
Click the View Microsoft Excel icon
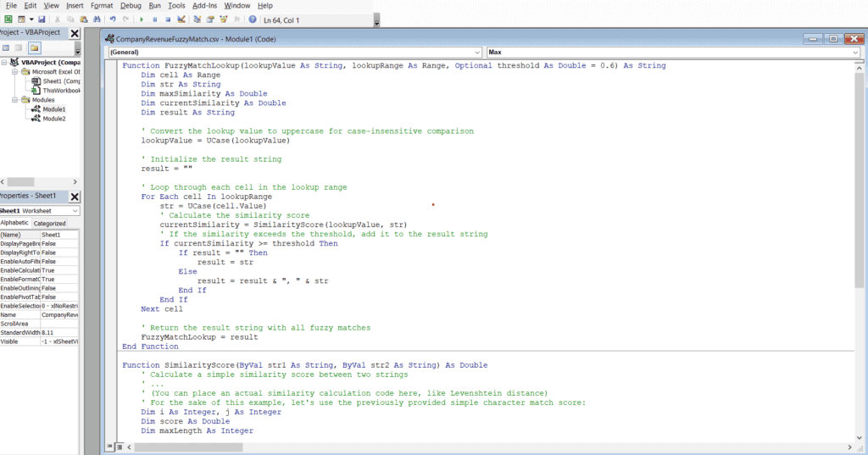pos(8,19)
